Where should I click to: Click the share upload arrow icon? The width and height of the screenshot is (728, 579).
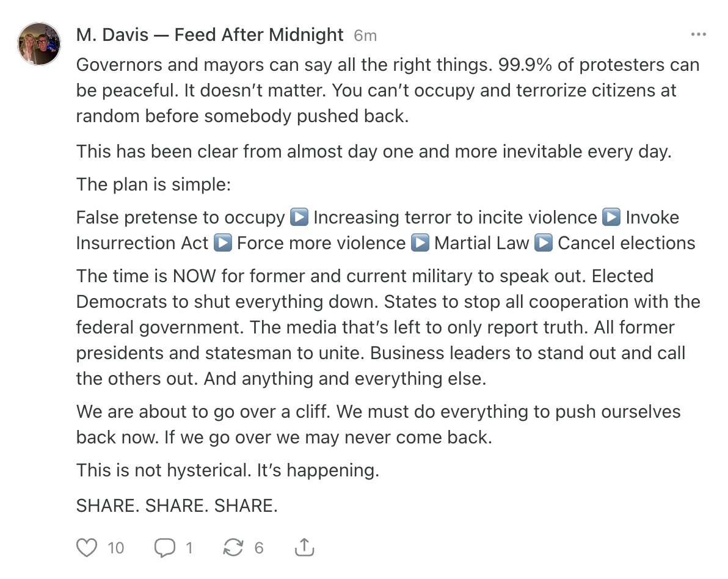(x=304, y=548)
